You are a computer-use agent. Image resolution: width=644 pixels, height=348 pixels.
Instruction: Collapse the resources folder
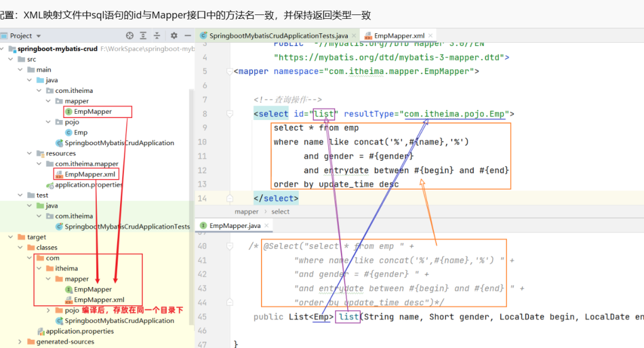pyautogui.click(x=30, y=153)
